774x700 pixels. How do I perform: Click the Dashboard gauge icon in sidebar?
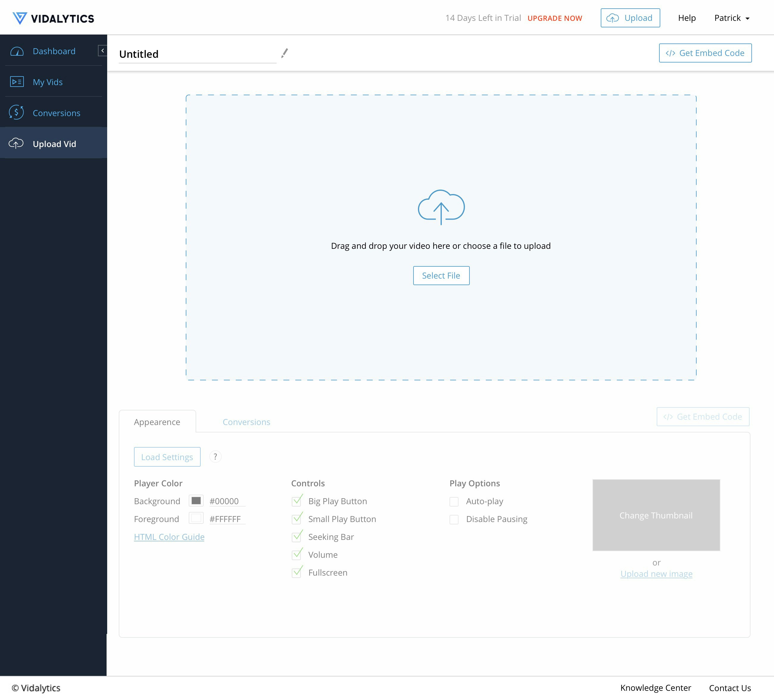[x=17, y=51]
